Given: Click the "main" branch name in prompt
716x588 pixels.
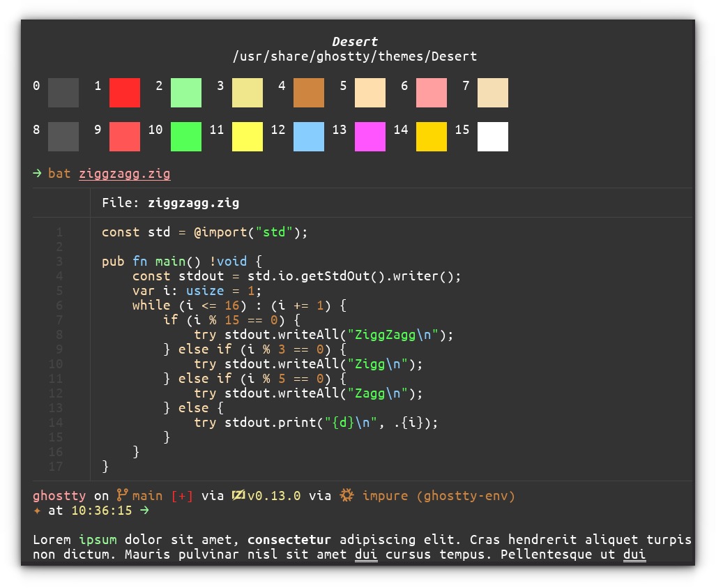Looking at the screenshot, I should tap(148, 496).
